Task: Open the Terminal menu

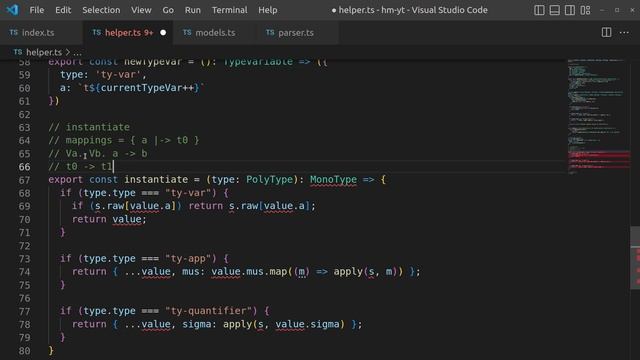Action: point(229,10)
